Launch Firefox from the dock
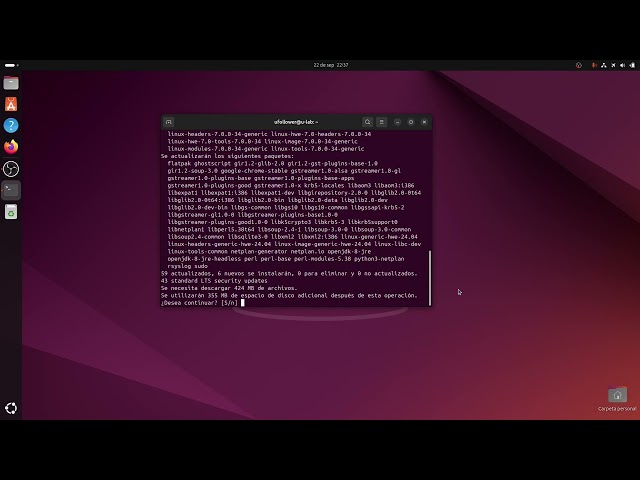The width and height of the screenshot is (640, 480). [x=11, y=147]
